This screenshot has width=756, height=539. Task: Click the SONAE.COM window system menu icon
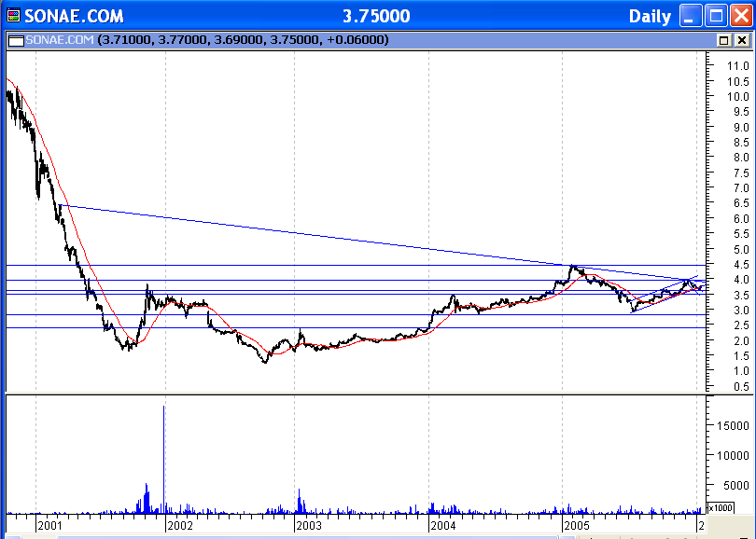point(13,16)
